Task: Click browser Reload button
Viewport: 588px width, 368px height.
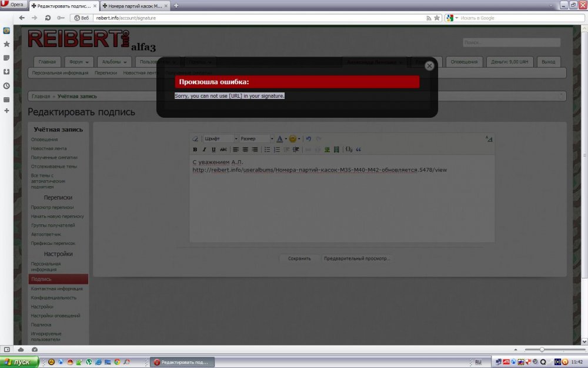Action: 48,18
